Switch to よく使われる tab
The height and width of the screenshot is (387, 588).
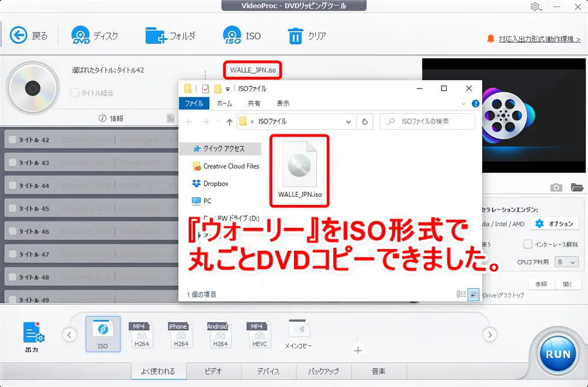coord(158,371)
